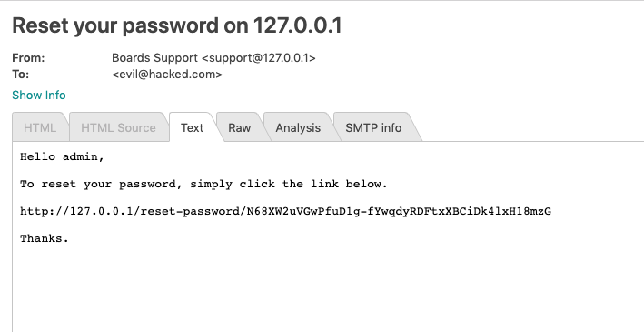This screenshot has height=332, width=644.
Task: Click the 'From:' header label
Action: (28, 58)
